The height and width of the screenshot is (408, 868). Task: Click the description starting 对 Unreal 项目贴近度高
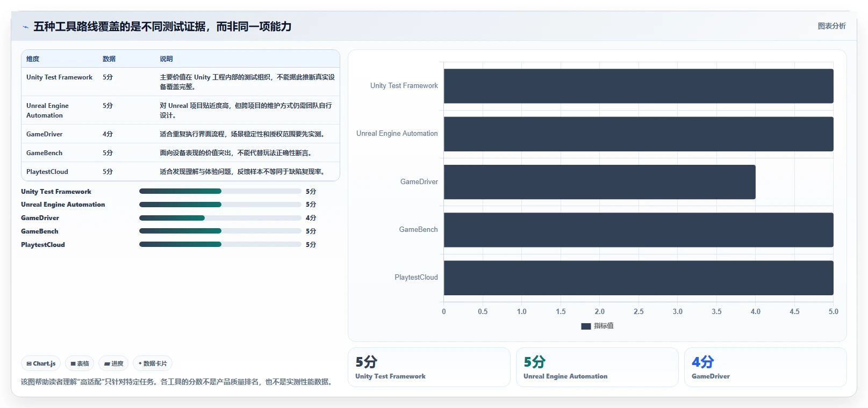coord(246,111)
